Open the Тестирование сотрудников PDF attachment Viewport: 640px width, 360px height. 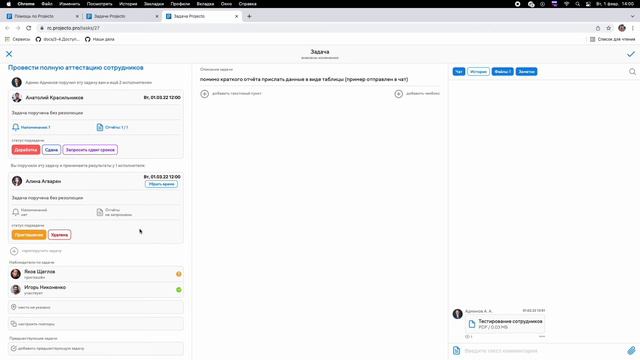[x=504, y=324]
